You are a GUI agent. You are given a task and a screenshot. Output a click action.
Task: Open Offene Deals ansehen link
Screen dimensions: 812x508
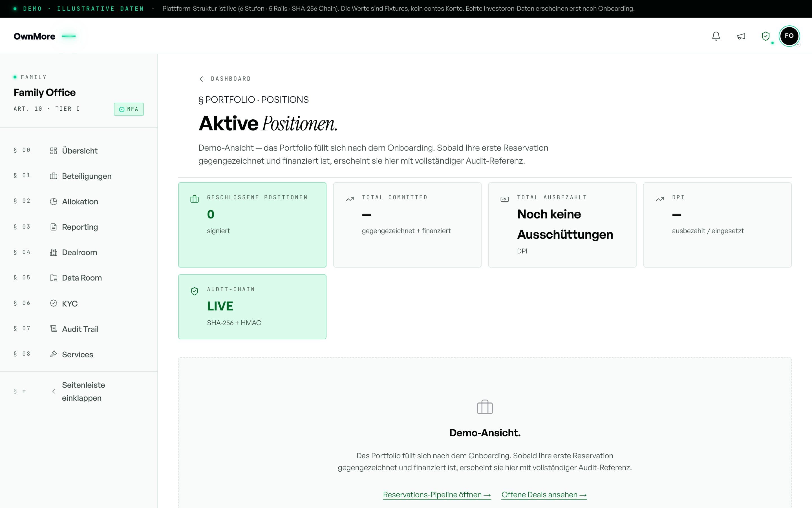(x=544, y=494)
